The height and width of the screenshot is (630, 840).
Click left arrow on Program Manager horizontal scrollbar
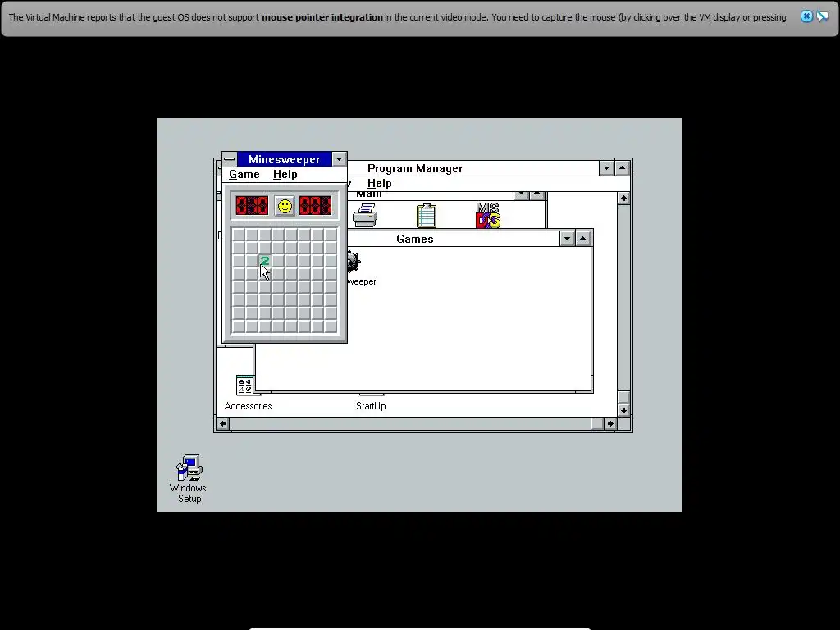pyautogui.click(x=223, y=424)
